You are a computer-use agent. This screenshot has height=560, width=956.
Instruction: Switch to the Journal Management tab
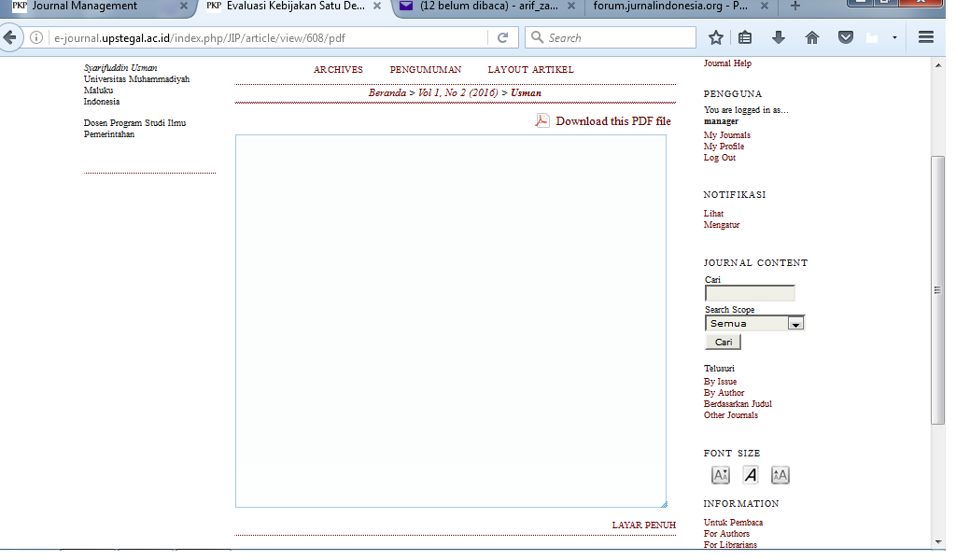pyautogui.click(x=93, y=7)
